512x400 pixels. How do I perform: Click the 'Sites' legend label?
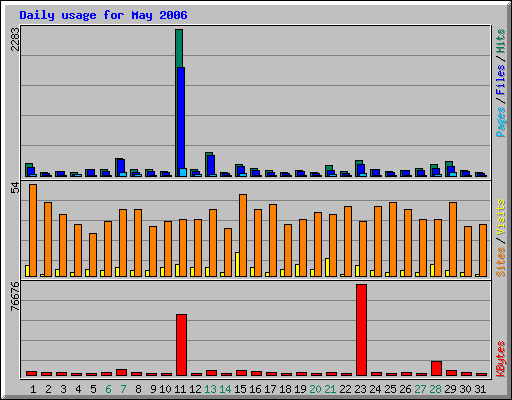[500, 262]
